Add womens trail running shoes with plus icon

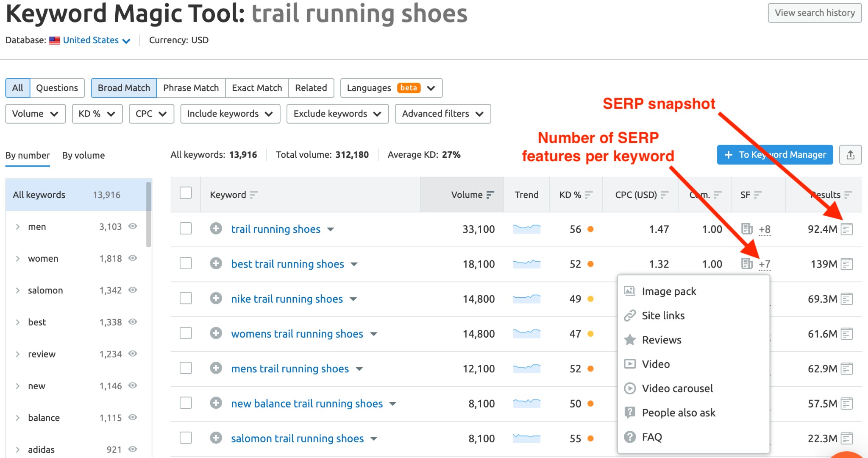(x=216, y=333)
